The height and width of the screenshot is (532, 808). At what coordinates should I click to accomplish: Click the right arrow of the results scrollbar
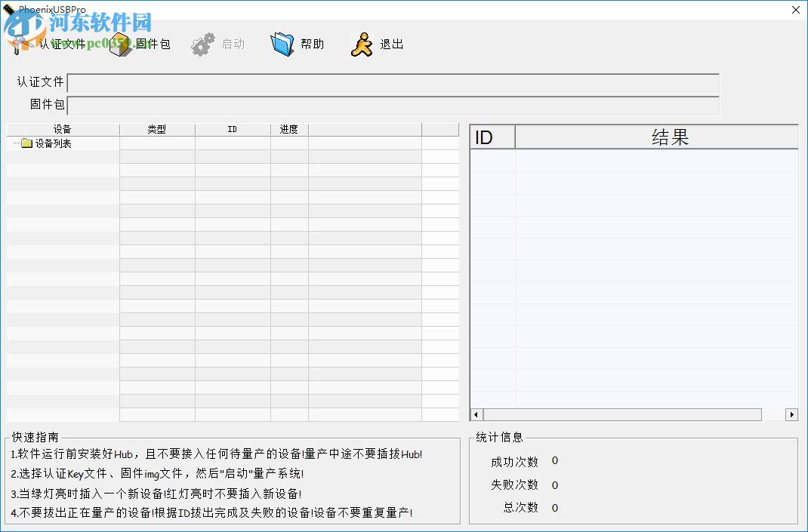tap(791, 414)
